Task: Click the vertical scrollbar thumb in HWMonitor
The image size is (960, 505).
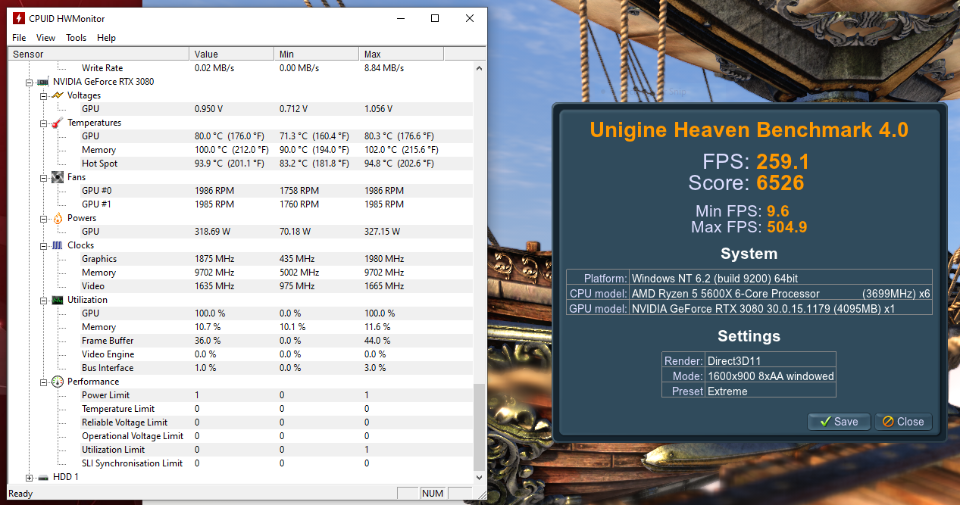Action: point(479,427)
